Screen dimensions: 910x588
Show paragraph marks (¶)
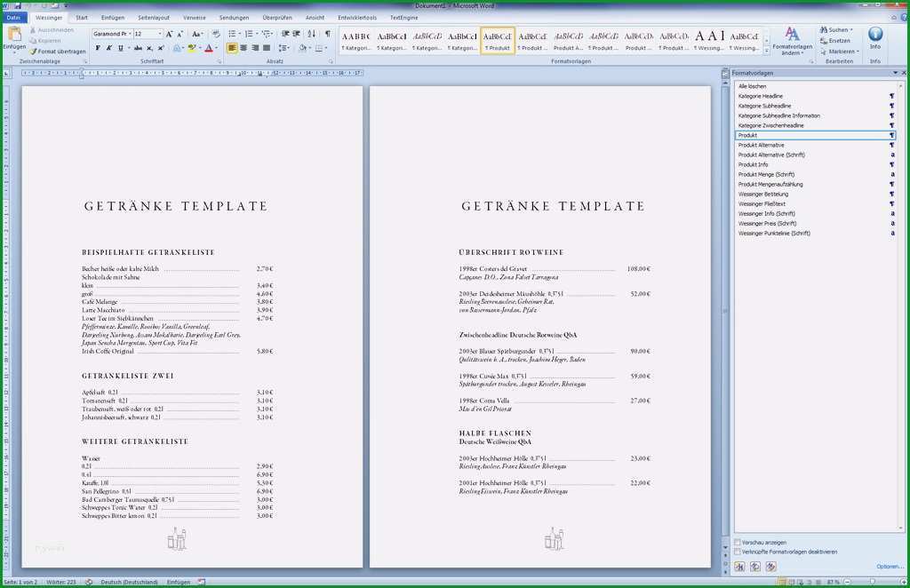coord(328,35)
